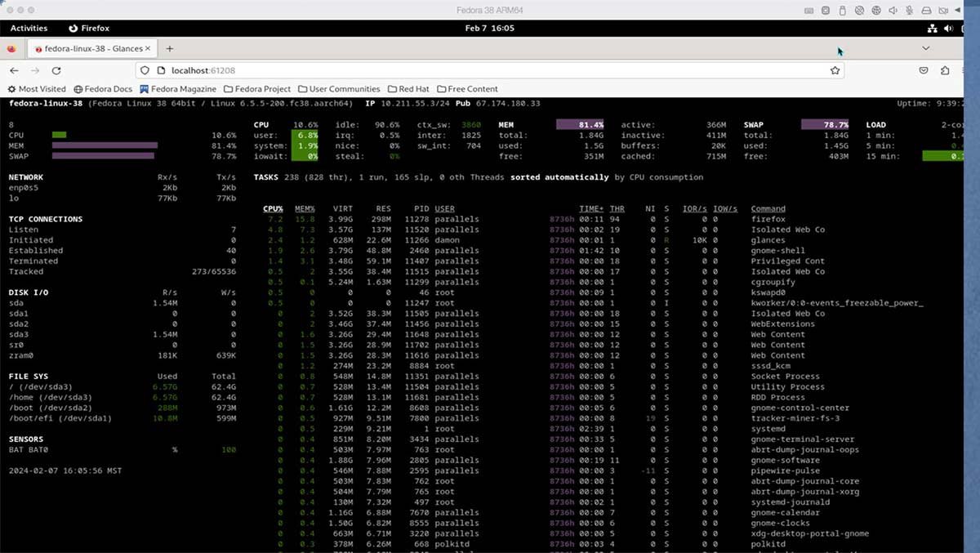
Task: Bookmark this page with the star icon
Action: [x=835, y=71]
